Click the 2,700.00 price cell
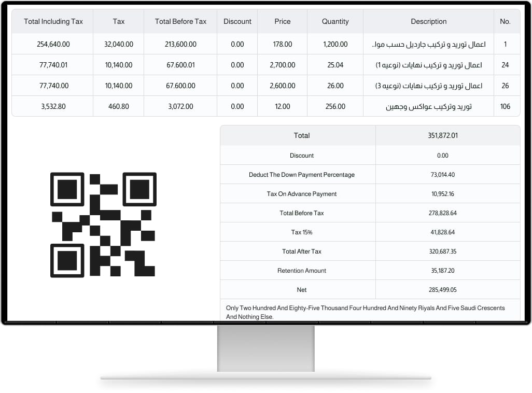532x393 pixels. click(283, 65)
